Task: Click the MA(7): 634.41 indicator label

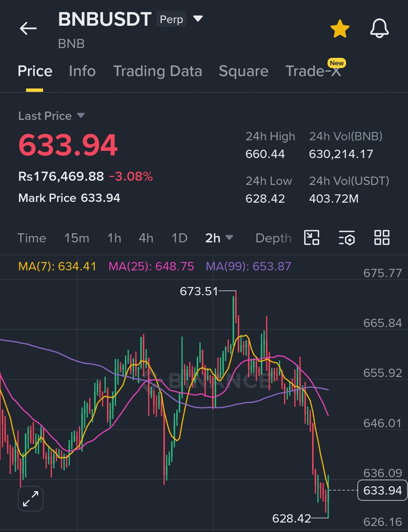Action: click(x=57, y=267)
